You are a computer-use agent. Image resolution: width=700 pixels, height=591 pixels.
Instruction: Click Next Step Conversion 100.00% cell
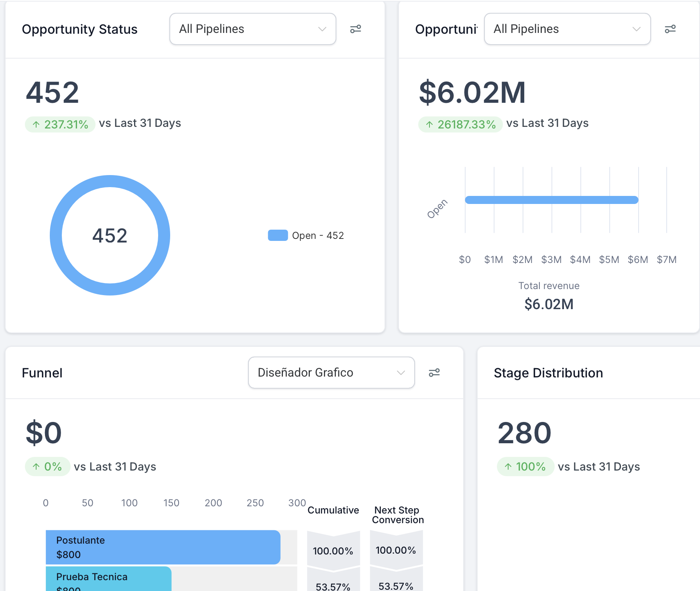396,550
